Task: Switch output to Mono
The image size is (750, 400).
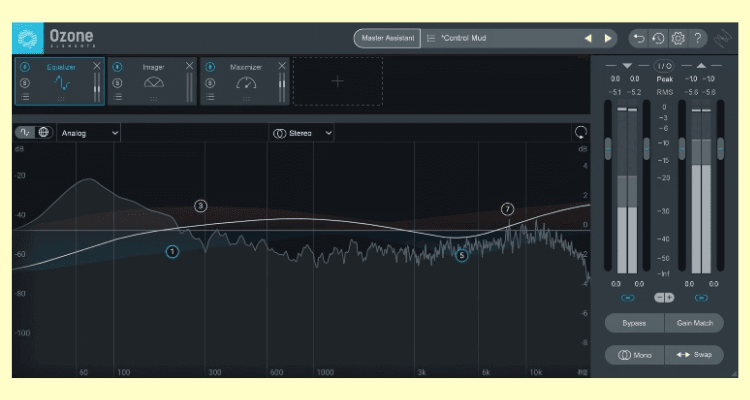Action: pyautogui.click(x=634, y=355)
